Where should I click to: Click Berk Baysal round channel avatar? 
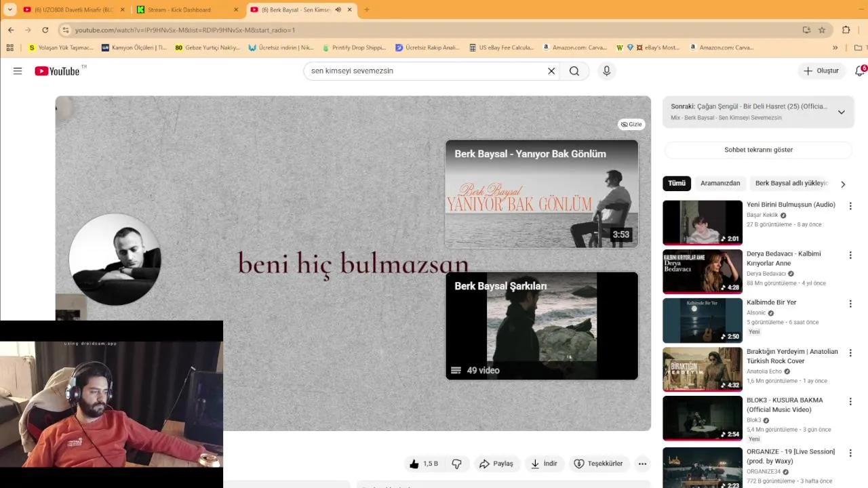115,260
